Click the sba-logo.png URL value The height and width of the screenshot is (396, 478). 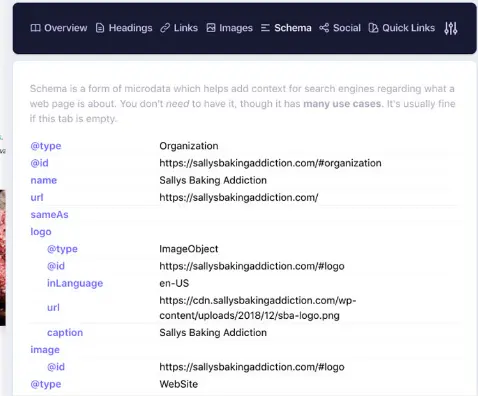click(258, 308)
